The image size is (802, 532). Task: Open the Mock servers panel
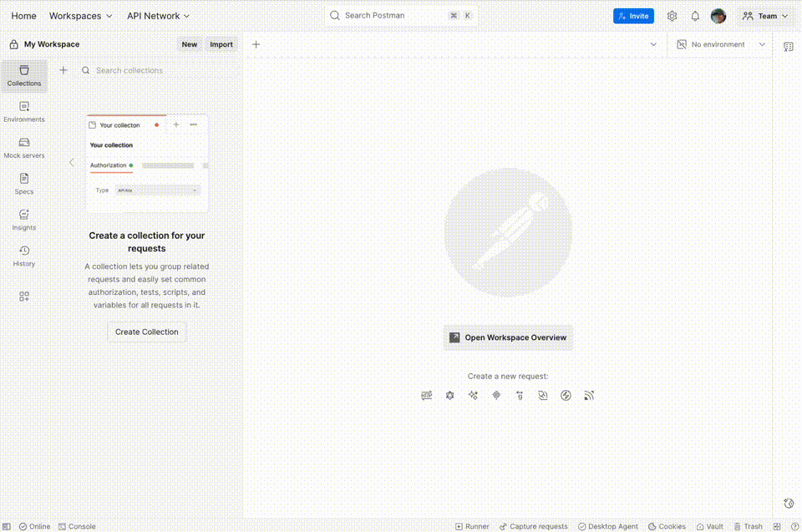tap(24, 147)
